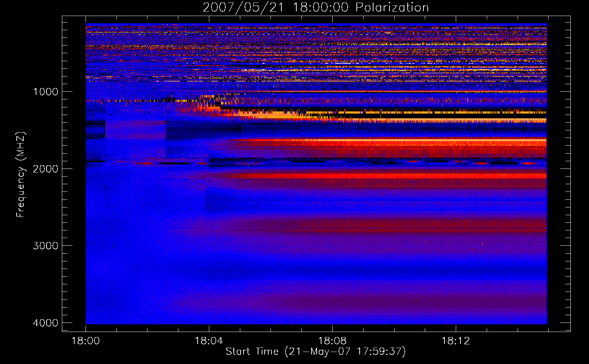Click the 1000 frequency tick label
The height and width of the screenshot is (364, 589).
tap(46, 92)
